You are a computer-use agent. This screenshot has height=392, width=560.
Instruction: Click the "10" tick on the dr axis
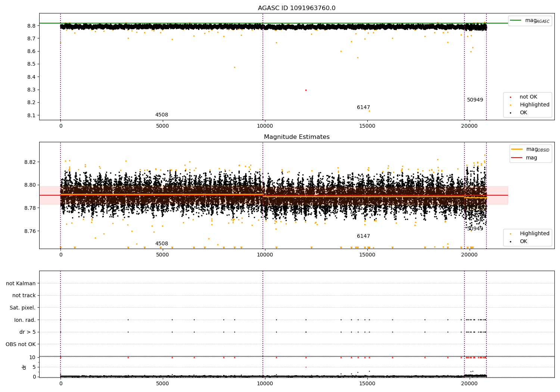pos(32,357)
